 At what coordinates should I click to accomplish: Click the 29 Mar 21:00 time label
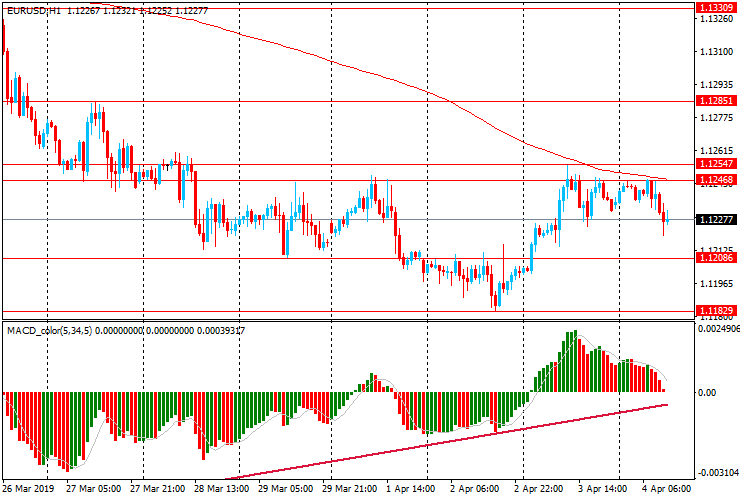pyautogui.click(x=350, y=489)
